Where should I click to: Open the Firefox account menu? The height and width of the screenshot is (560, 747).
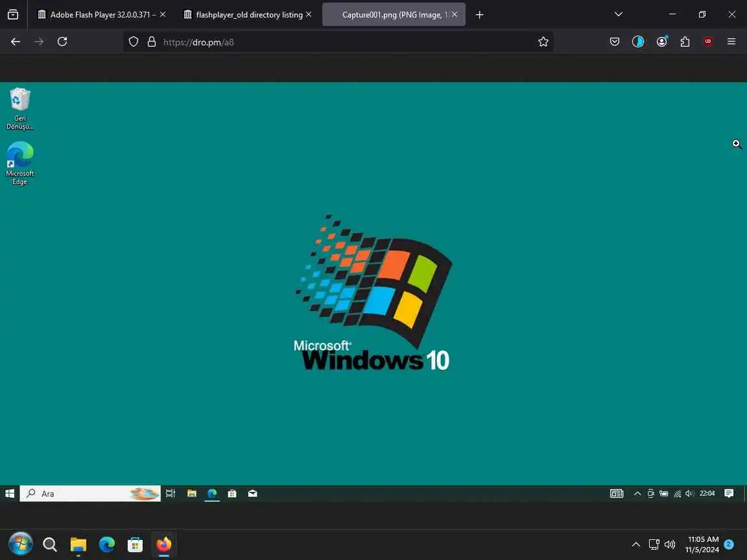pos(661,42)
